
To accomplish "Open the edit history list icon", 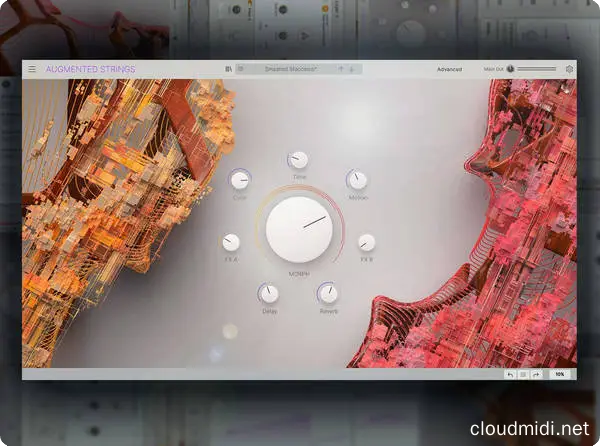I will tap(523, 373).
